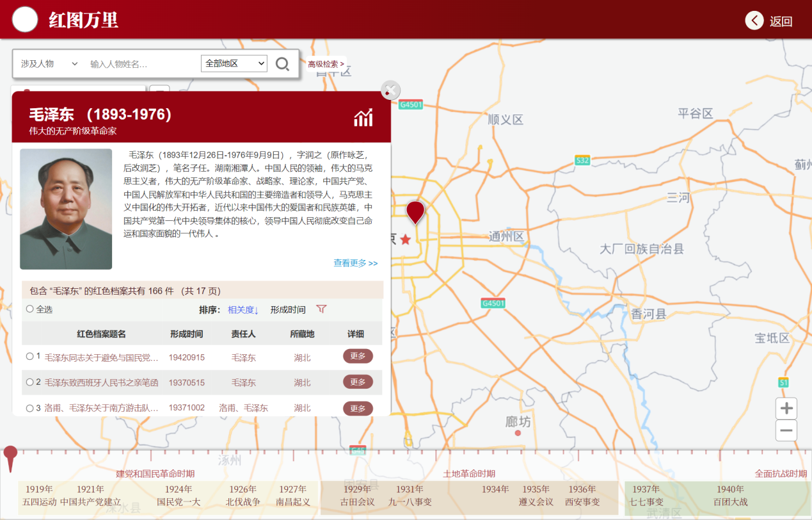This screenshot has width=812, height=520.
Task: Click the search magnifier icon
Action: click(x=282, y=63)
